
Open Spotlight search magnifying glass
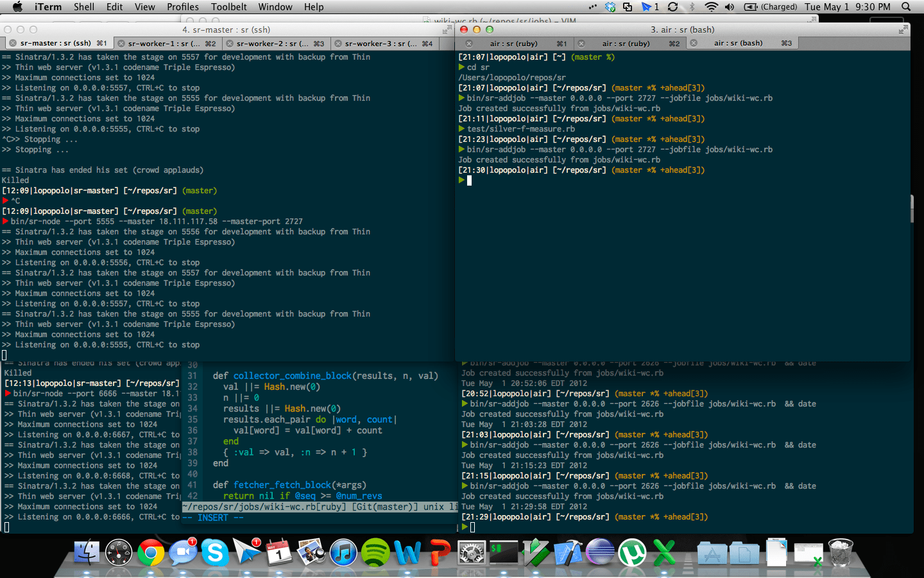coord(906,7)
